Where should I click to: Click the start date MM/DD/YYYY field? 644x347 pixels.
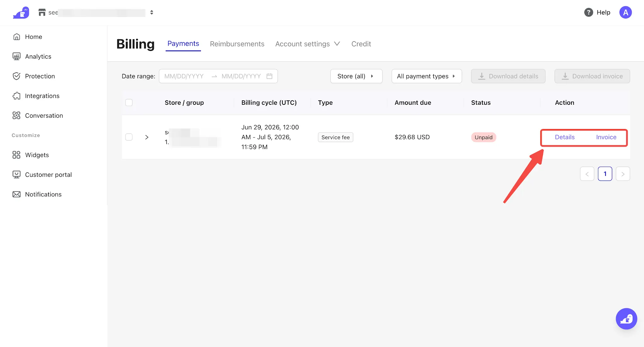click(184, 76)
